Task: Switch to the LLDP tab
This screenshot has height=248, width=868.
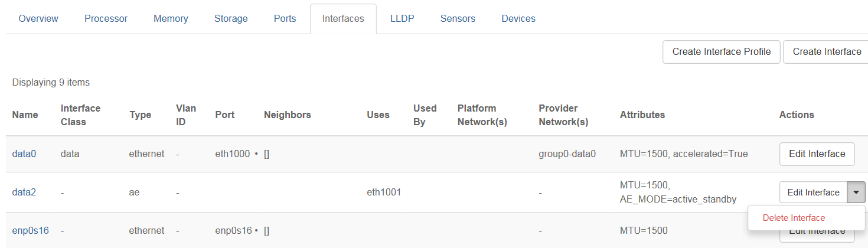Action: tap(402, 19)
